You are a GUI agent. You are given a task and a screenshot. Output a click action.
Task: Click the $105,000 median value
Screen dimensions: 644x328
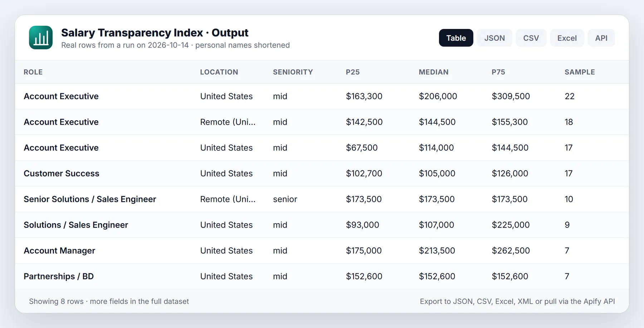pos(437,173)
